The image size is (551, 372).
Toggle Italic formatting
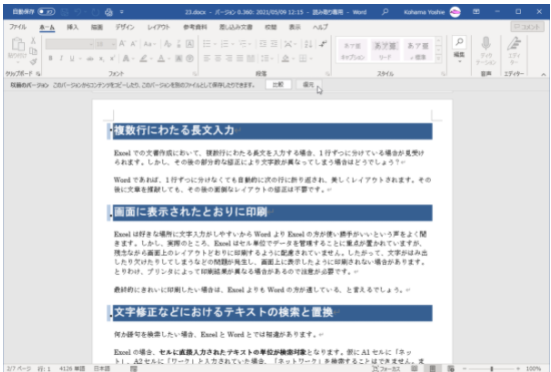click(61, 58)
